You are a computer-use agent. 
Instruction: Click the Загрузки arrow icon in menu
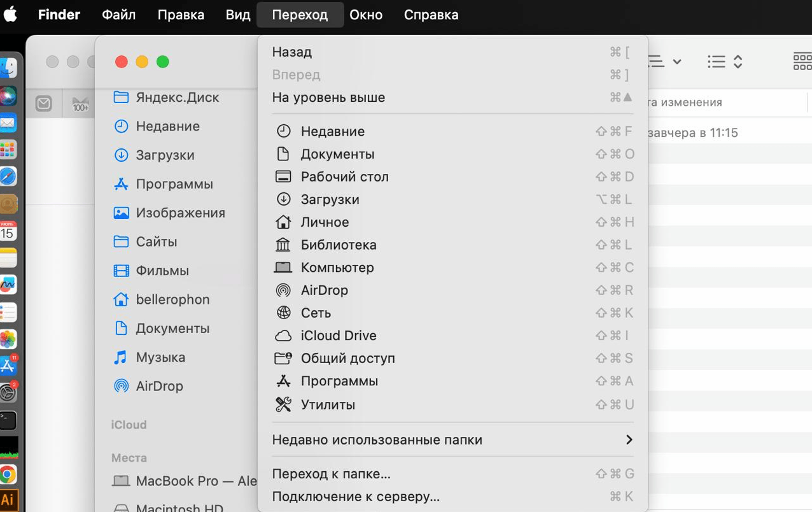283,199
